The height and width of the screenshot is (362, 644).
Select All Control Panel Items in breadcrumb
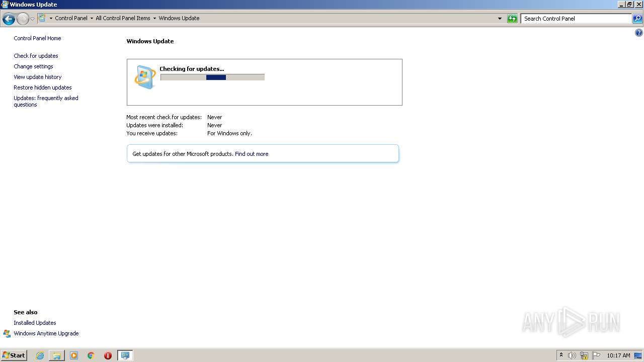(x=123, y=18)
